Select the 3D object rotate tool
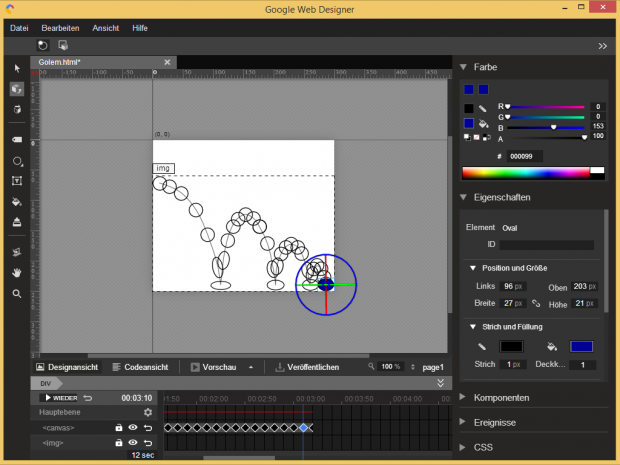 click(x=16, y=88)
